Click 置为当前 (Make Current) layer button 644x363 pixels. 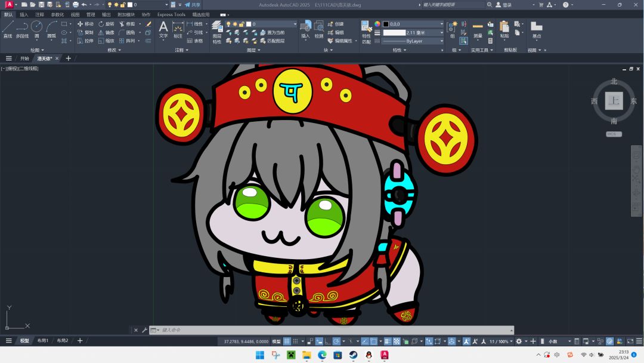click(x=272, y=32)
